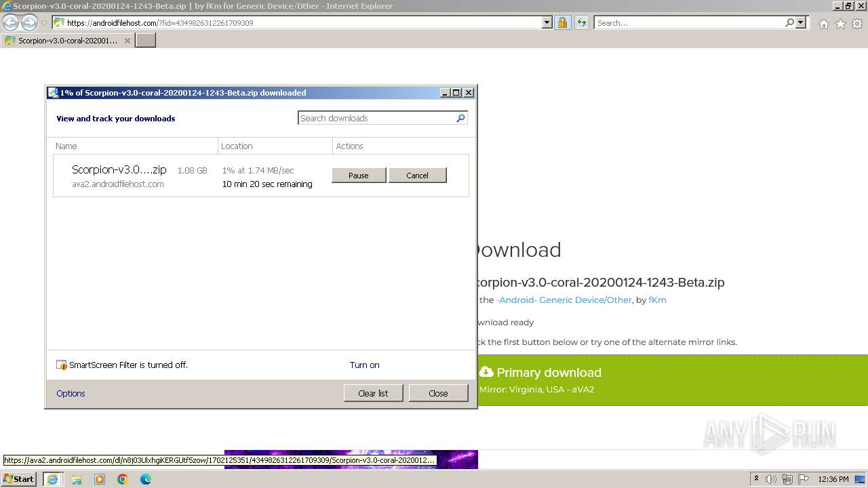Image resolution: width=868 pixels, height=488 pixels.
Task: Turn on SmartScreen Filter link
Action: click(364, 365)
